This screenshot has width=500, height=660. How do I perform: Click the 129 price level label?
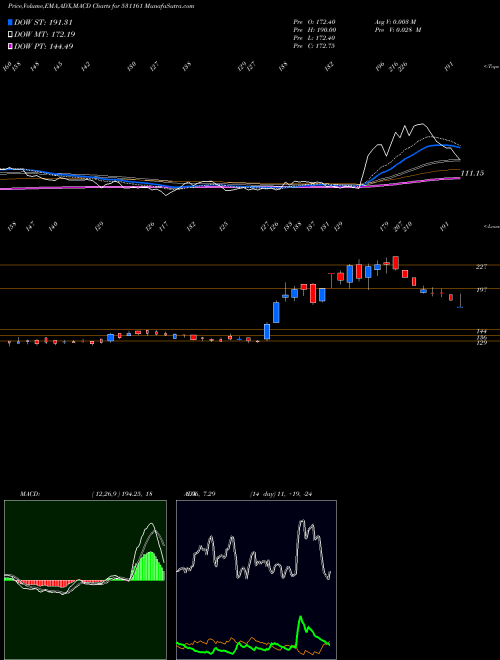coord(481,343)
